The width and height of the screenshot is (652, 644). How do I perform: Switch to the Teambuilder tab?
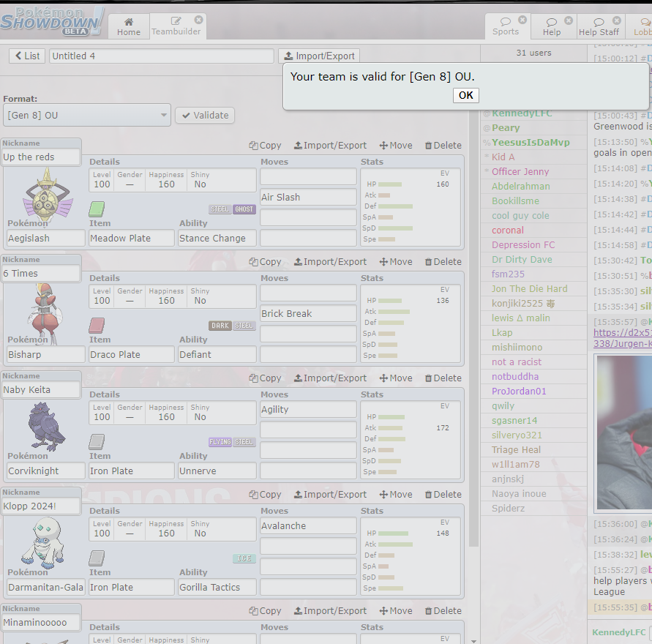tap(176, 26)
